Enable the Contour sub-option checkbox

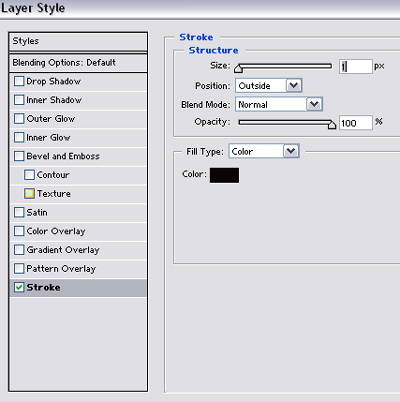tap(29, 175)
